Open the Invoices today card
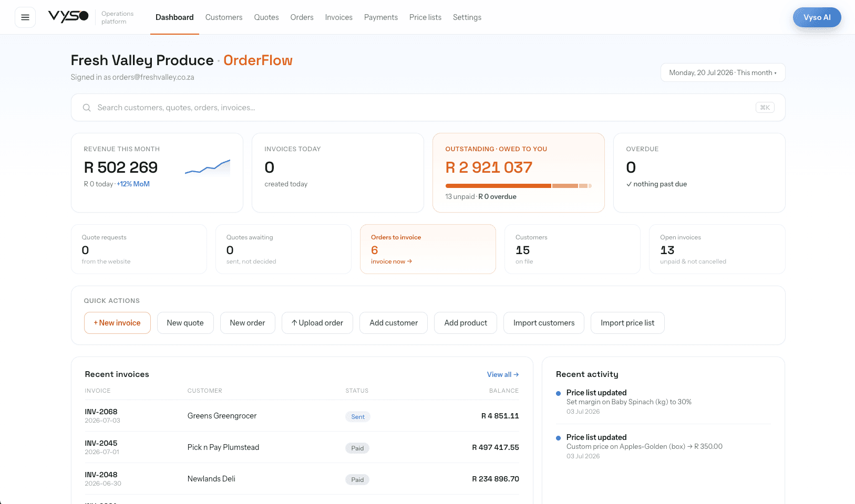The image size is (855, 504). 338,173
